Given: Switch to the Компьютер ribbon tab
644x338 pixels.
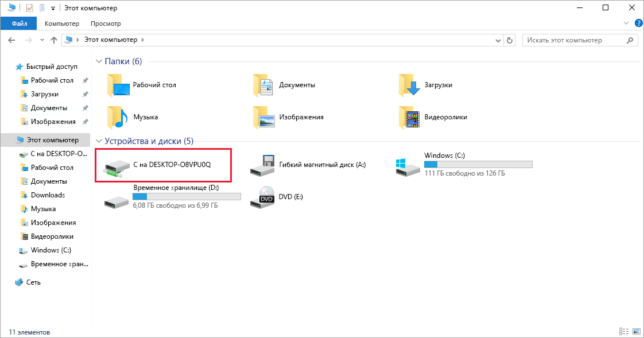Looking at the screenshot, I should (61, 24).
